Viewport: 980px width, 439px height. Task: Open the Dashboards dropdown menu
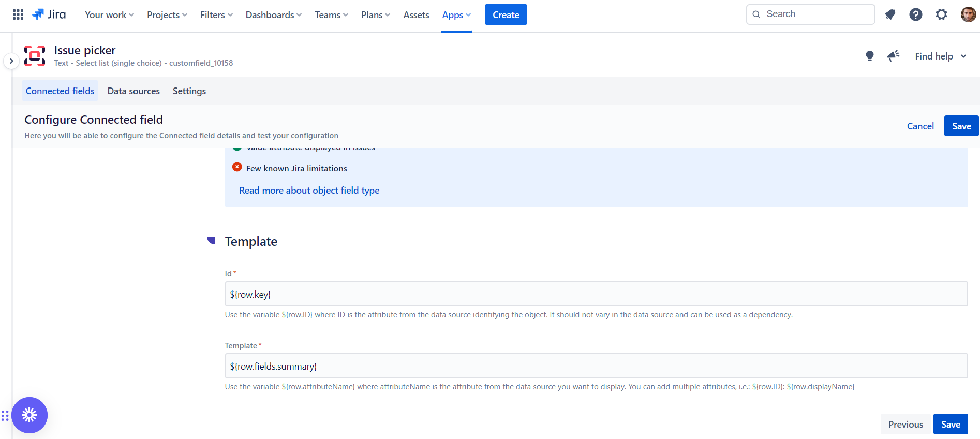[x=273, y=15]
